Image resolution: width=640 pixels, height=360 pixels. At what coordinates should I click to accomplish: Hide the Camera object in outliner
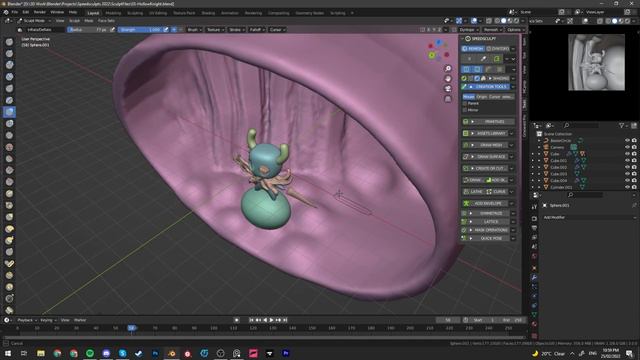pyautogui.click(x=627, y=147)
